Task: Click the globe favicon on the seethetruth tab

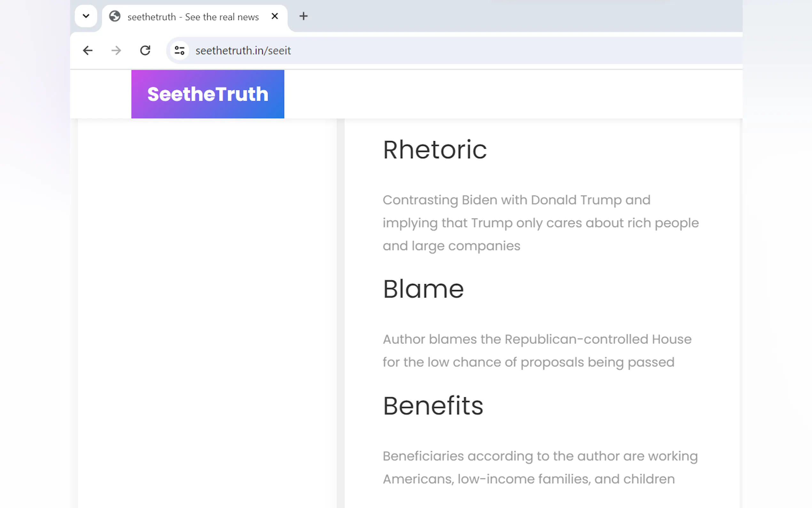Action: pos(115,16)
